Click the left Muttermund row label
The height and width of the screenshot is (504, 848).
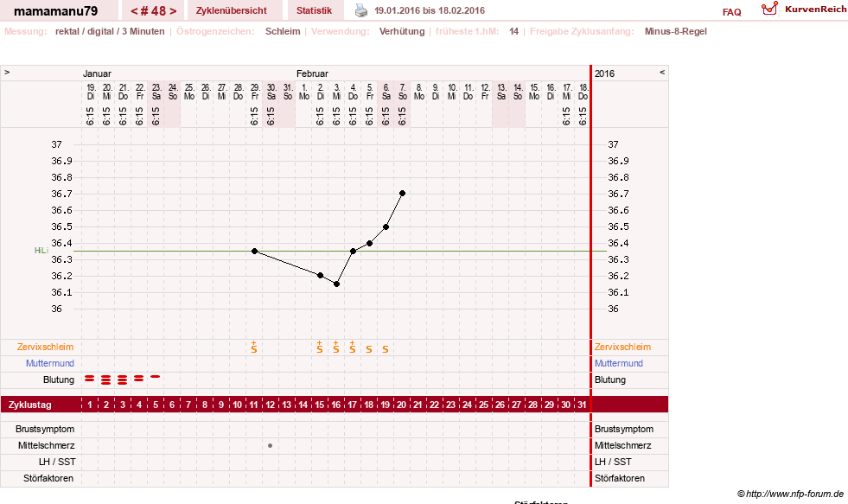coord(50,363)
